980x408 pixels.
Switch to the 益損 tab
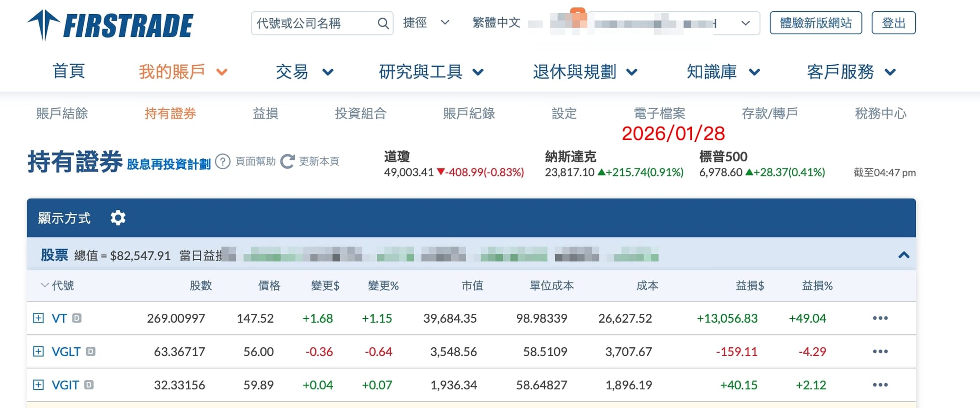click(265, 114)
